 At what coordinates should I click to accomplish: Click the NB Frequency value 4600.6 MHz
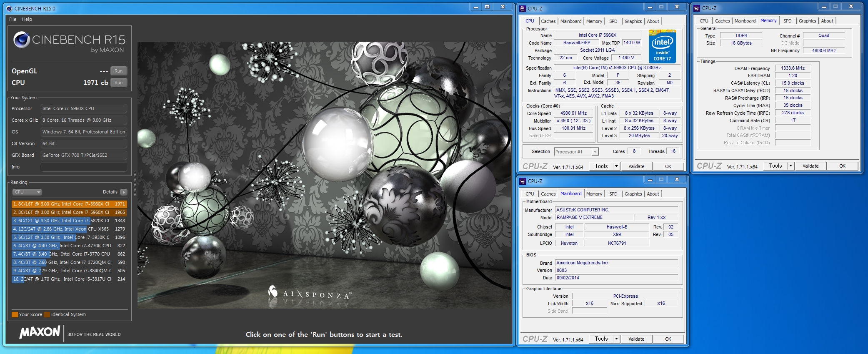tap(824, 50)
